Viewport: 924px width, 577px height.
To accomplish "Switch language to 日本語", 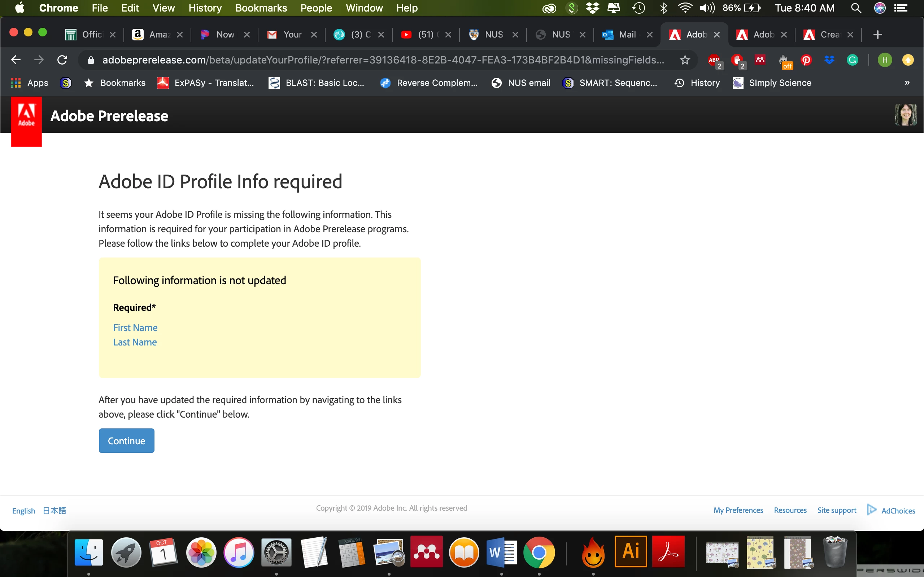I will coord(54,511).
